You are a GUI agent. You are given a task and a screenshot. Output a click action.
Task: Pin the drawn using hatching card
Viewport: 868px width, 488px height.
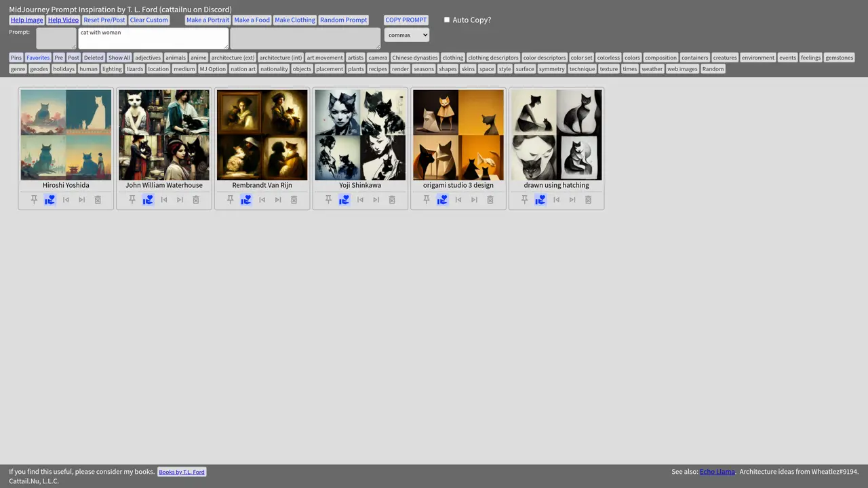coord(524,200)
